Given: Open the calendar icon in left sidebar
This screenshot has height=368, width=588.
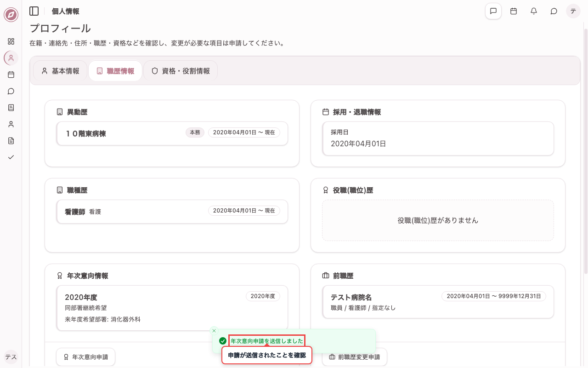Looking at the screenshot, I should 11,75.
